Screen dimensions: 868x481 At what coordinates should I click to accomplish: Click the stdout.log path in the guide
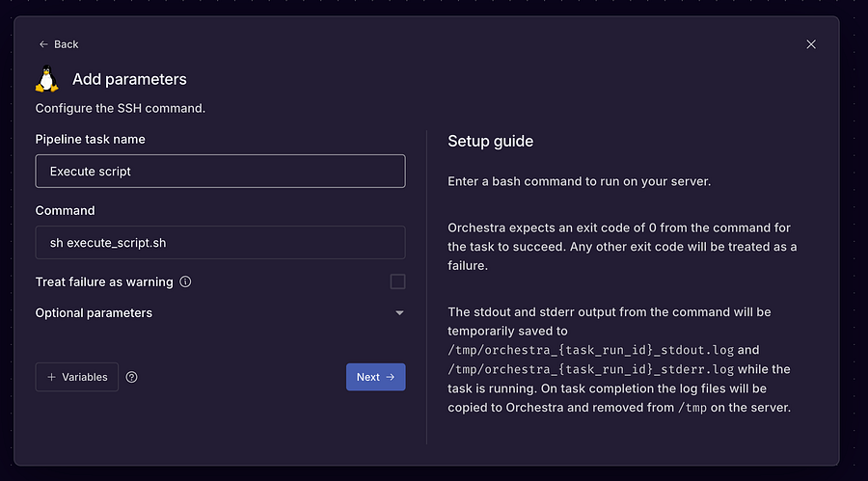(590, 350)
